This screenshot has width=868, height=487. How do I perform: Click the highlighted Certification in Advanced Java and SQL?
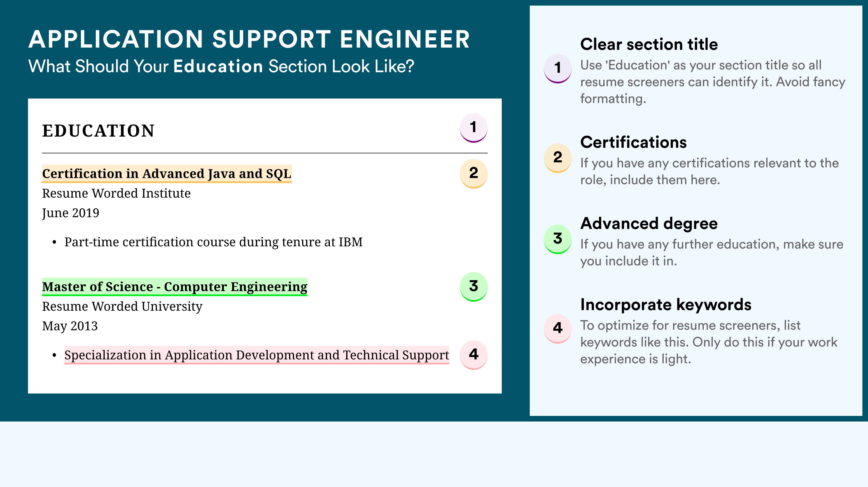[x=167, y=174]
